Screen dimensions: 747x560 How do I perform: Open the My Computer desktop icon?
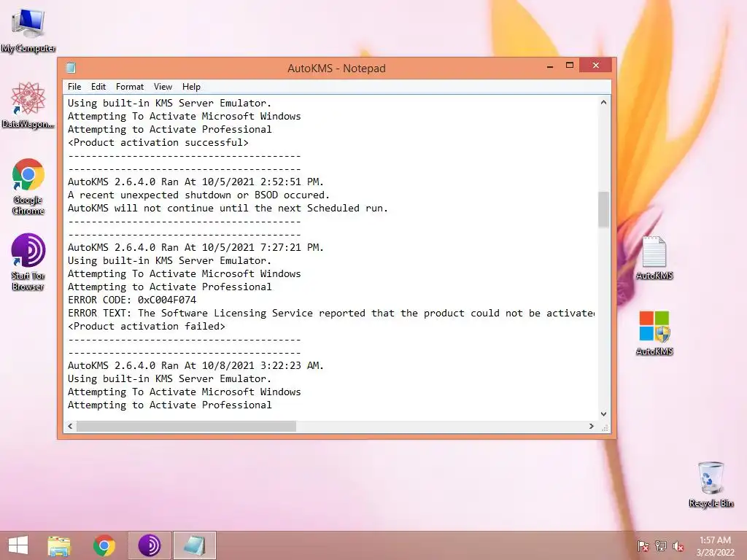[x=28, y=31]
